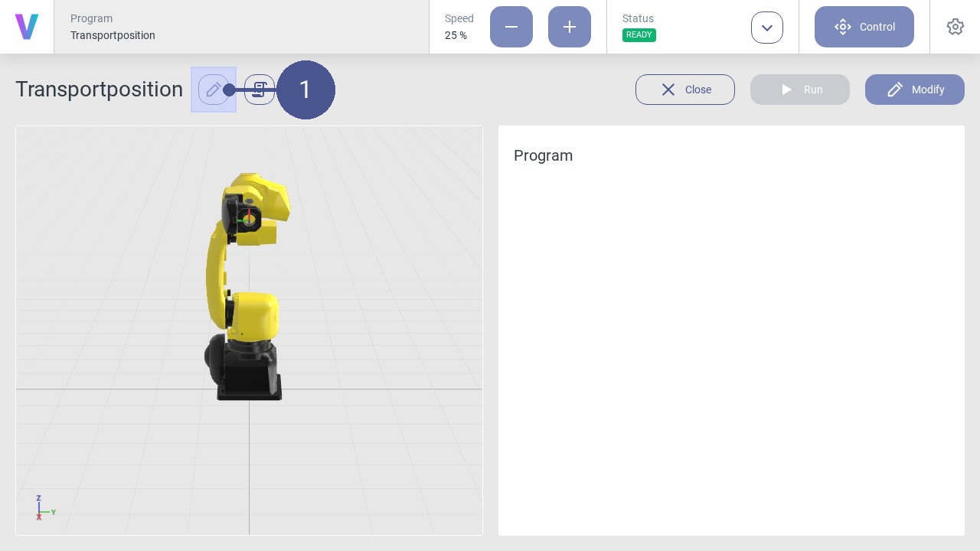Click the READY status badge

point(639,35)
